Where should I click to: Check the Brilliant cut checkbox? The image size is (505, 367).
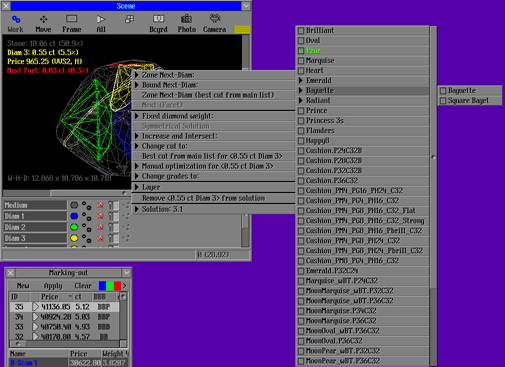[x=301, y=31]
